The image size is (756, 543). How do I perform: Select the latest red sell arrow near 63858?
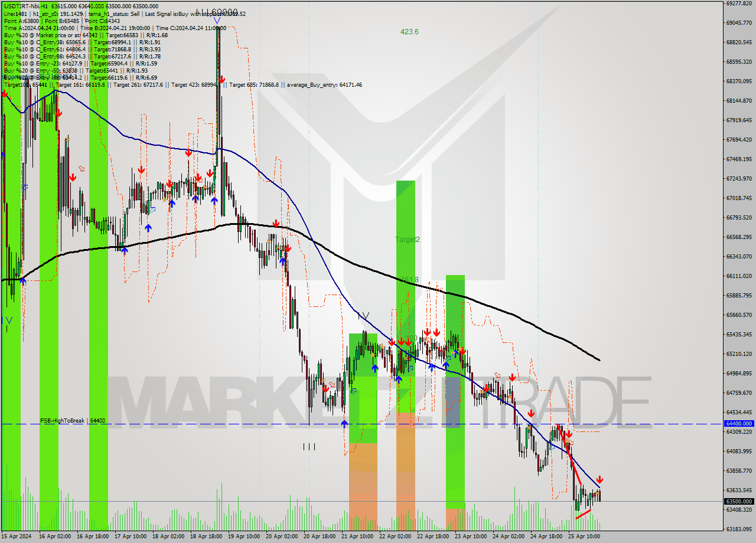point(600,479)
